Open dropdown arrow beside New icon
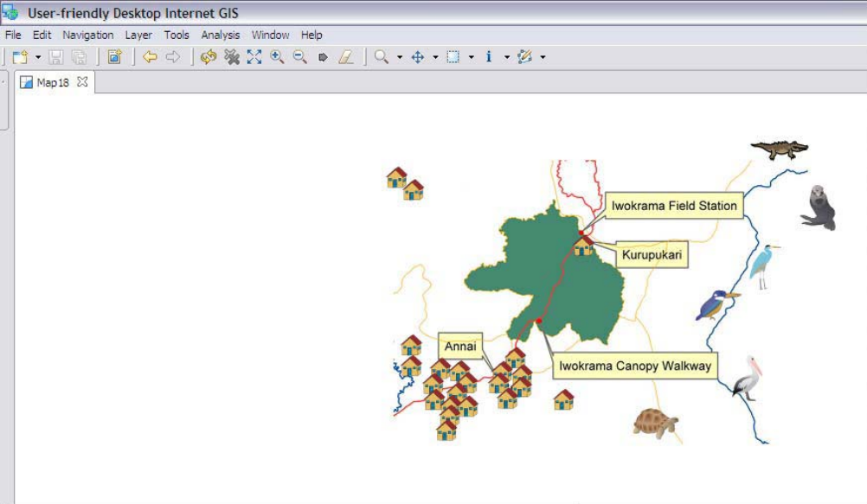The height and width of the screenshot is (504, 867). (38, 58)
